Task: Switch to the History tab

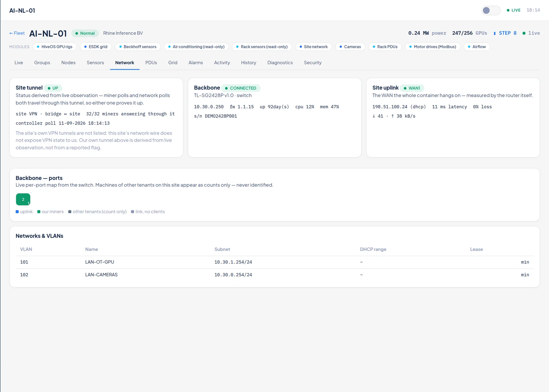Action: (x=248, y=62)
